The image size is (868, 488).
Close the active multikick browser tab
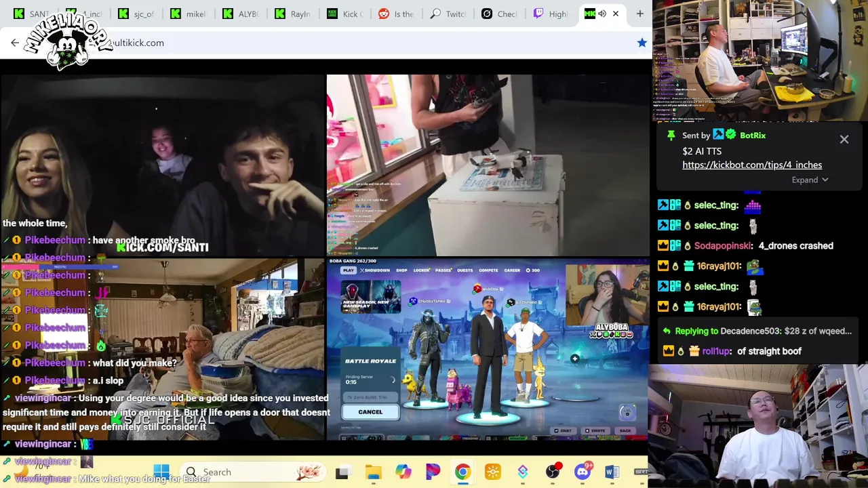click(616, 14)
